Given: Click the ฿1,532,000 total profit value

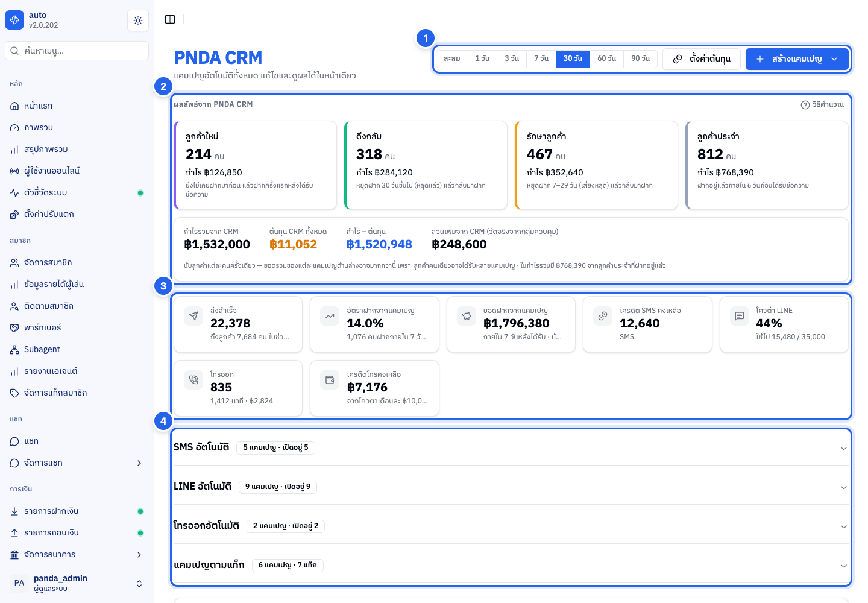Looking at the screenshot, I should point(217,244).
